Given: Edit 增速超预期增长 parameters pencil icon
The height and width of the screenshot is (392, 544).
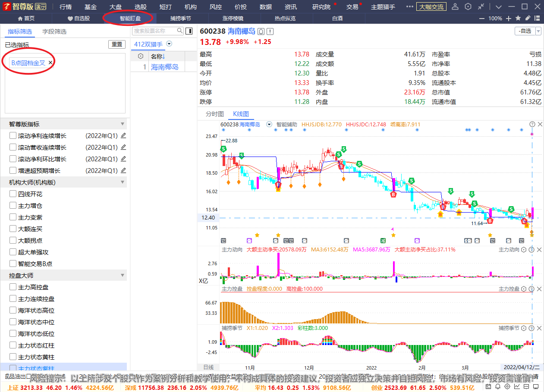Looking at the screenshot, I should [x=123, y=170].
